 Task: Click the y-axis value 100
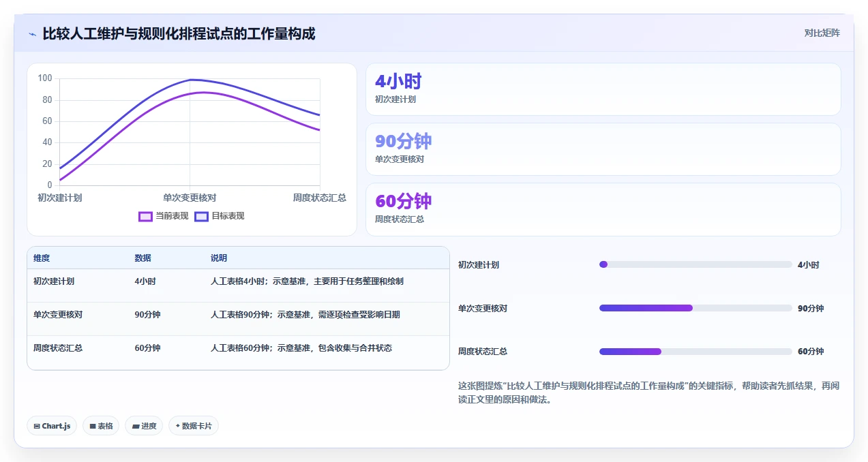[x=45, y=78]
